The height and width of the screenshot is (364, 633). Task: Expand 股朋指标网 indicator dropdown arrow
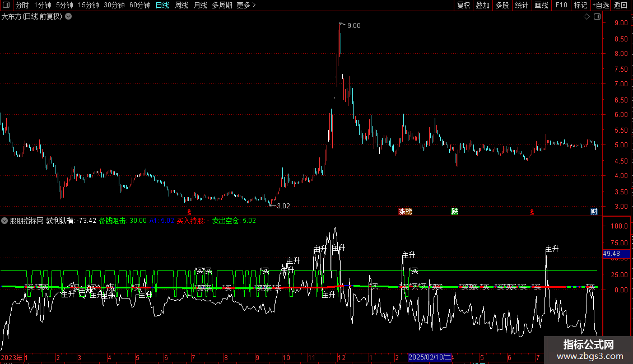[x=4, y=221]
